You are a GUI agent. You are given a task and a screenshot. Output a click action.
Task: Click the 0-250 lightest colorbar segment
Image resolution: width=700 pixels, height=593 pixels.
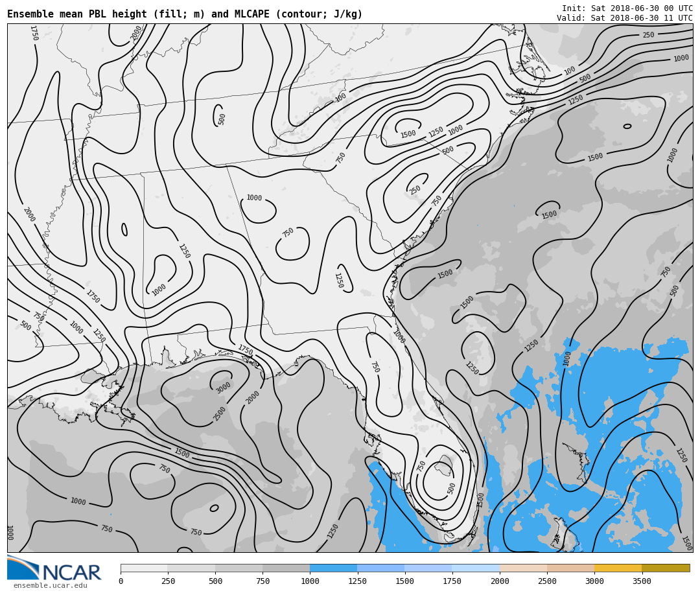(x=144, y=568)
